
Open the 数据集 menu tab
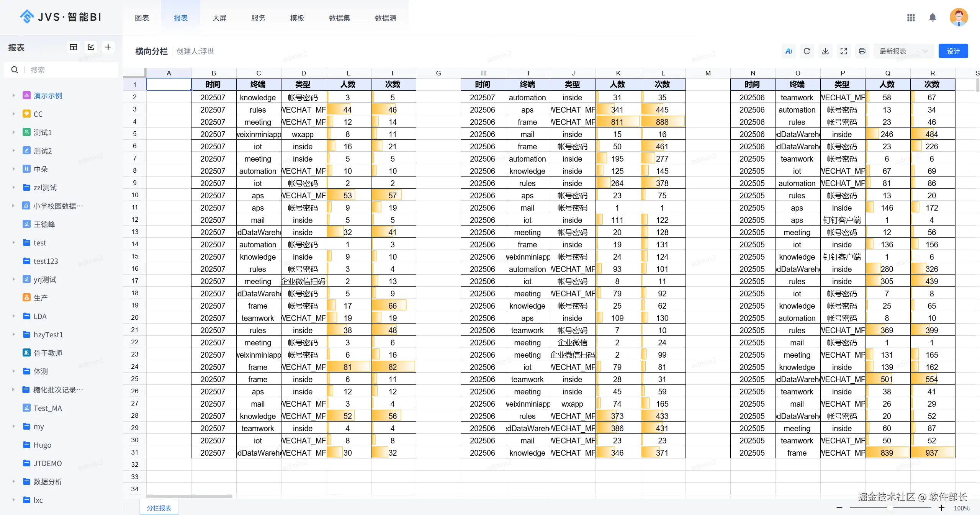tap(339, 18)
